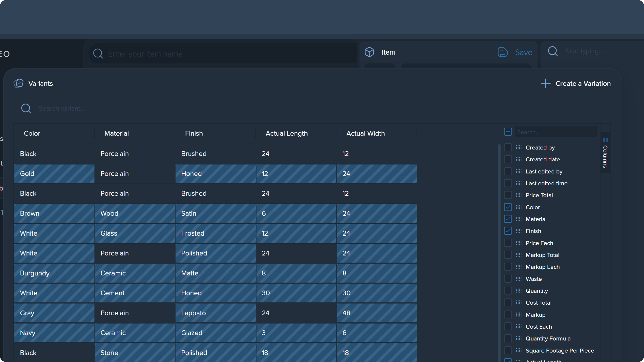This screenshot has height=362, width=644.
Task: Sort by the Actual Length column header
Action: (x=287, y=133)
